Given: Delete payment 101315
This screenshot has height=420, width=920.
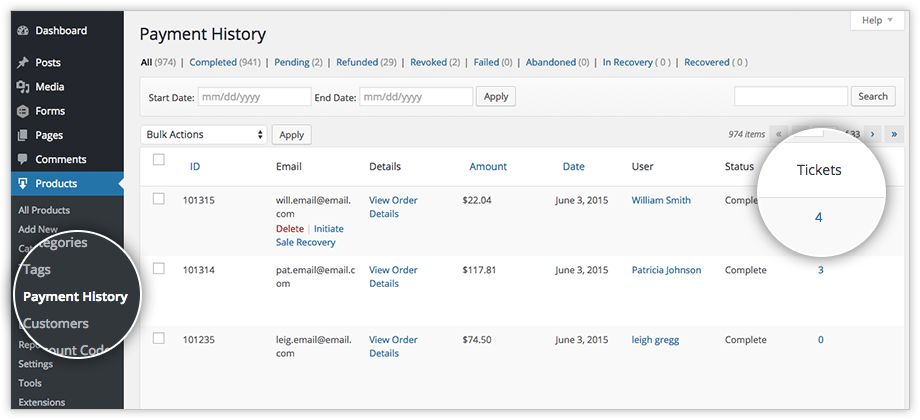Looking at the screenshot, I should [290, 229].
